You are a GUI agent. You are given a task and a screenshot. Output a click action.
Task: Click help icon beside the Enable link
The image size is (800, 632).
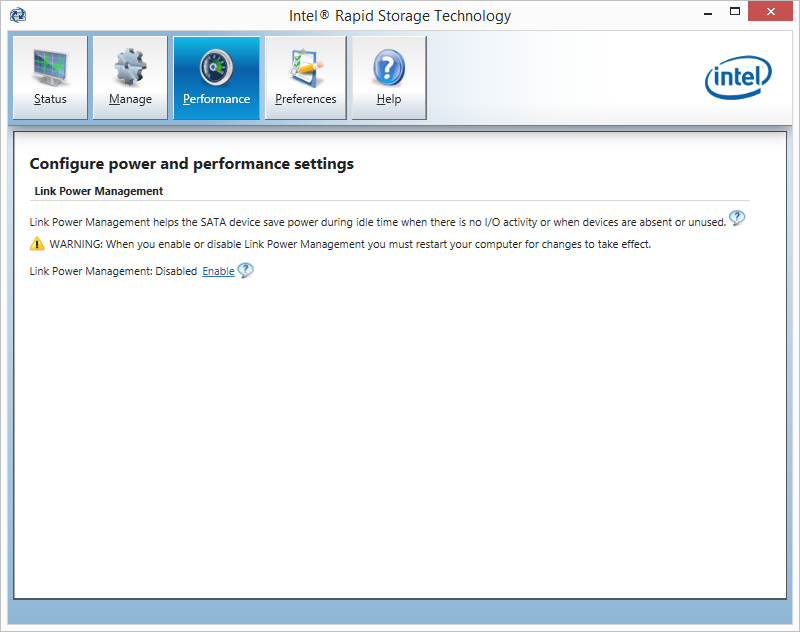pyautogui.click(x=245, y=270)
